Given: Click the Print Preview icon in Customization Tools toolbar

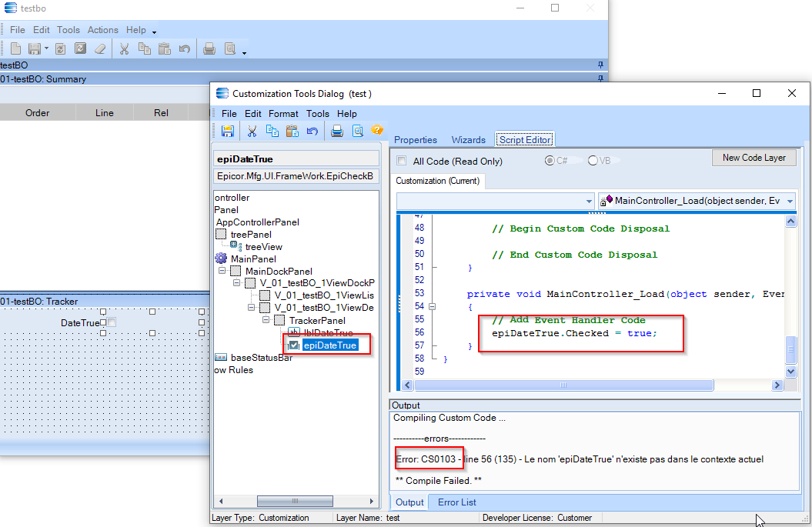Looking at the screenshot, I should point(358,131).
